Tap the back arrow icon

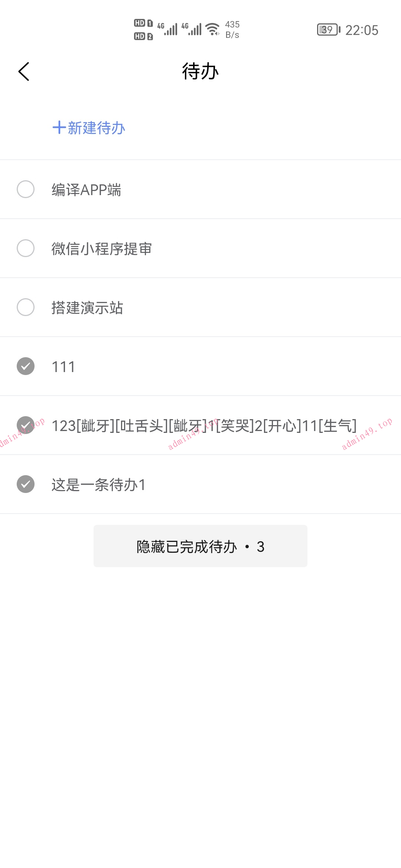coord(24,72)
